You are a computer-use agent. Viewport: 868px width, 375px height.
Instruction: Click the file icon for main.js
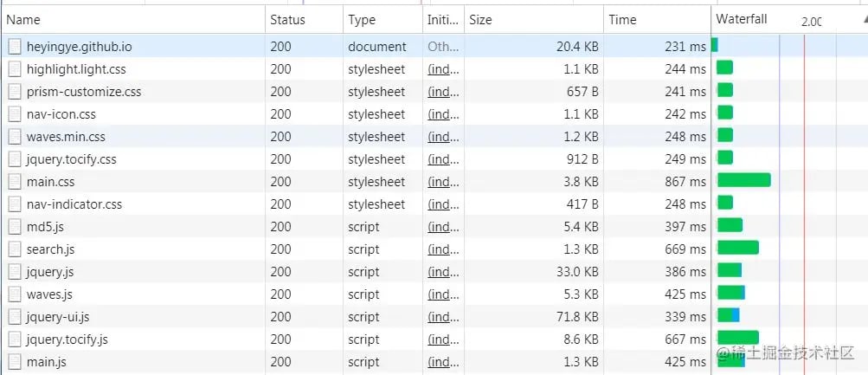pyautogui.click(x=15, y=362)
